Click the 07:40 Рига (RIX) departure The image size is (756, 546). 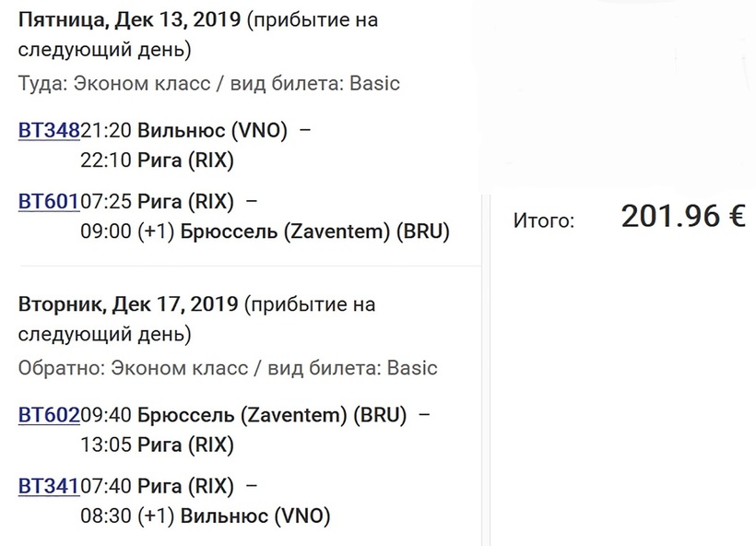pos(158,485)
